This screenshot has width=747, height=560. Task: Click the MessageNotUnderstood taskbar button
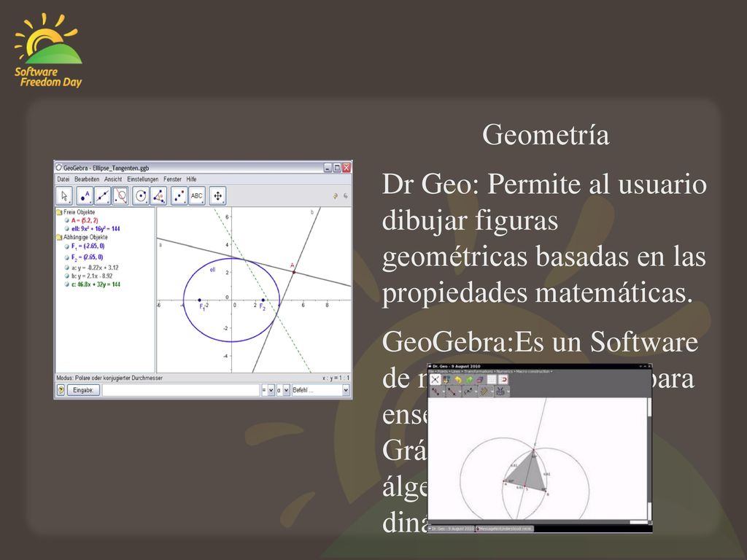point(505,529)
